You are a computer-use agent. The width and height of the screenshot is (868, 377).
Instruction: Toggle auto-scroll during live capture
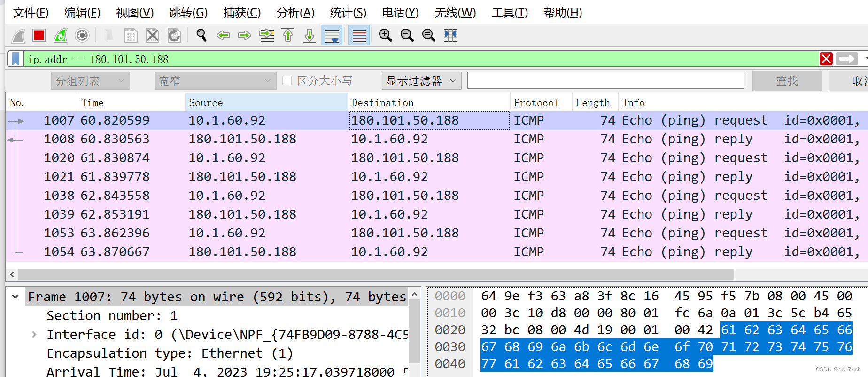[332, 35]
